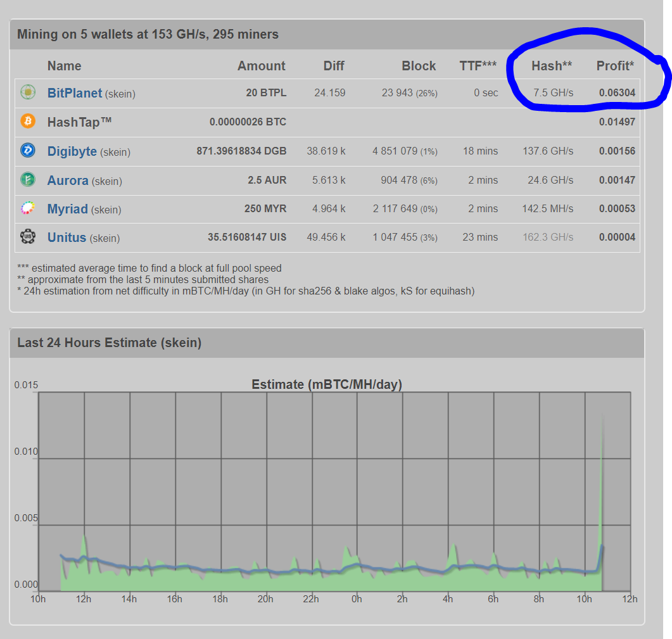Select the 250 MYR amount
672x639 pixels.
265,209
